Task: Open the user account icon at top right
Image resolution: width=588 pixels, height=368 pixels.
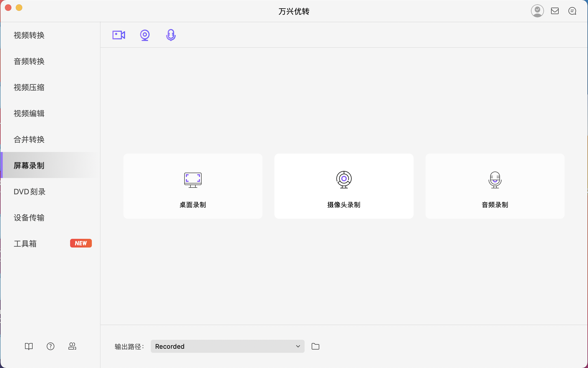Action: (x=538, y=11)
